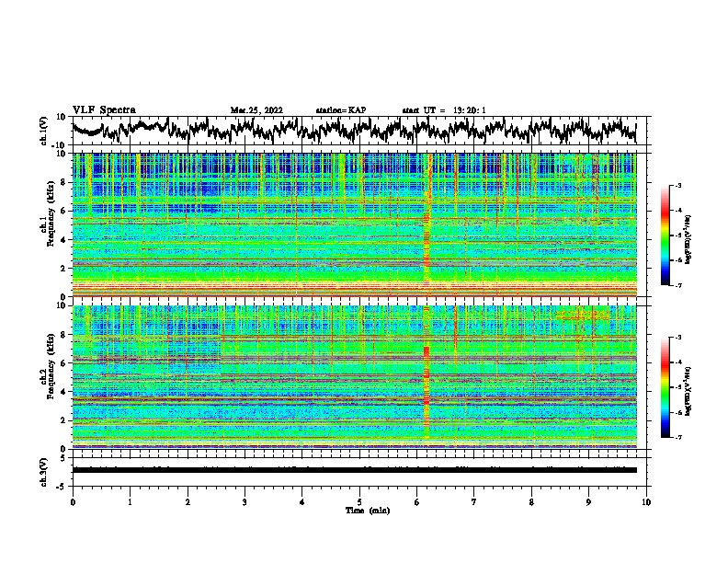This screenshot has height=563, width=728.
Task: Click the time axis tick label "7"
Action: pyautogui.click(x=474, y=501)
